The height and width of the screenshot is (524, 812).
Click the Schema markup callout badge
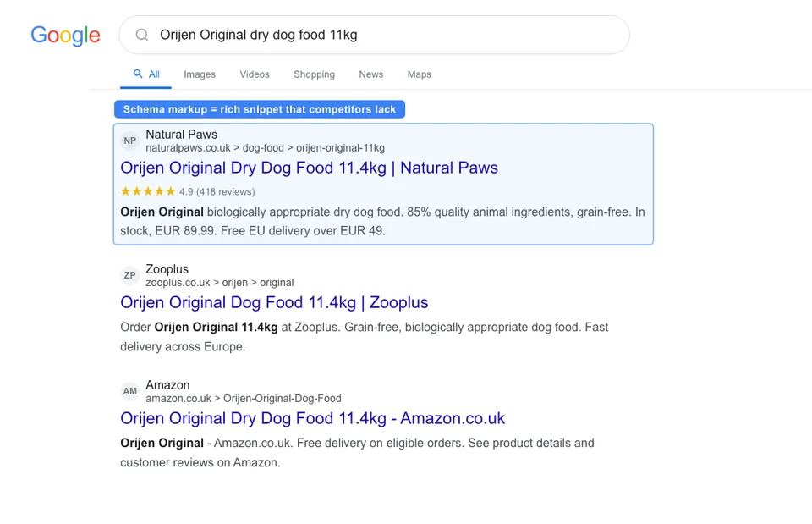pos(260,108)
